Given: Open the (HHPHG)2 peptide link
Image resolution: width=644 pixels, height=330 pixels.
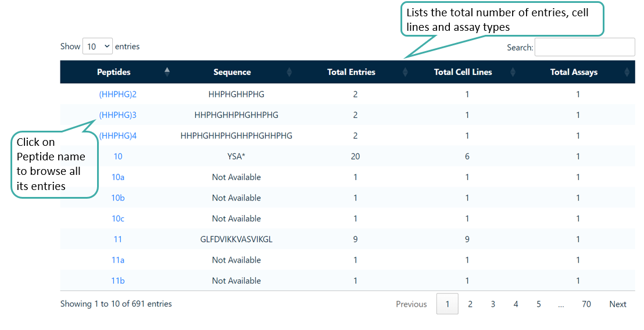Looking at the screenshot, I should (118, 94).
